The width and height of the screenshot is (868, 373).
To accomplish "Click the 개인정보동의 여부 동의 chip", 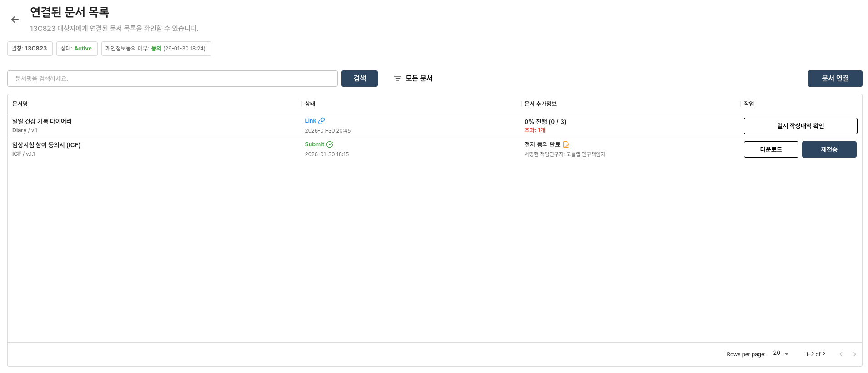I will [x=156, y=48].
